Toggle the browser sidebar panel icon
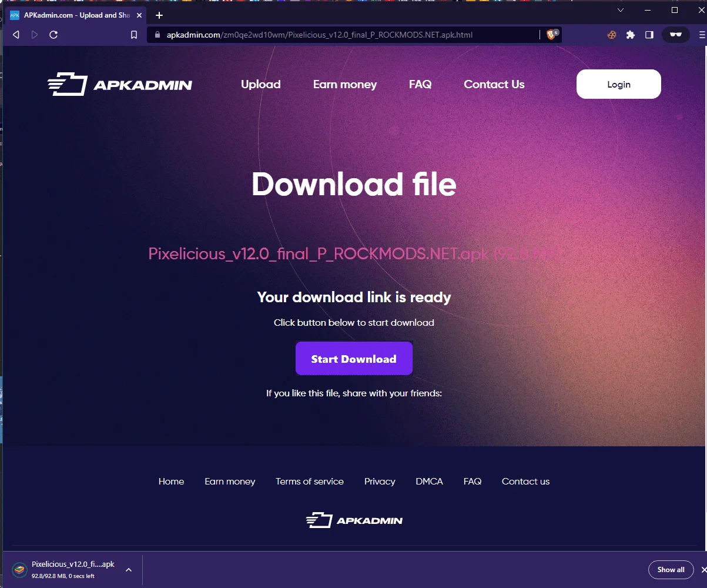Image resolution: width=707 pixels, height=588 pixels. tap(649, 35)
